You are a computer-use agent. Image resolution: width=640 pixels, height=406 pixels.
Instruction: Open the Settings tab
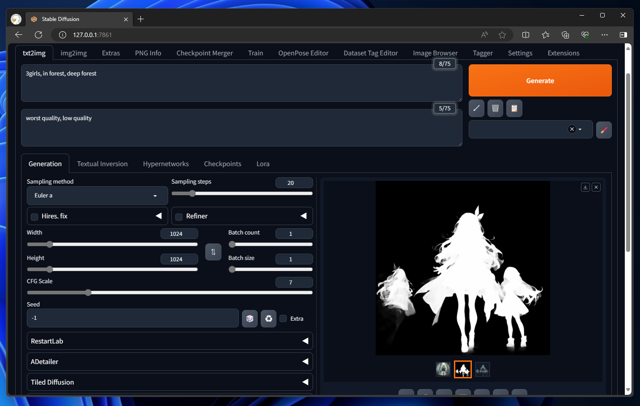click(x=520, y=53)
